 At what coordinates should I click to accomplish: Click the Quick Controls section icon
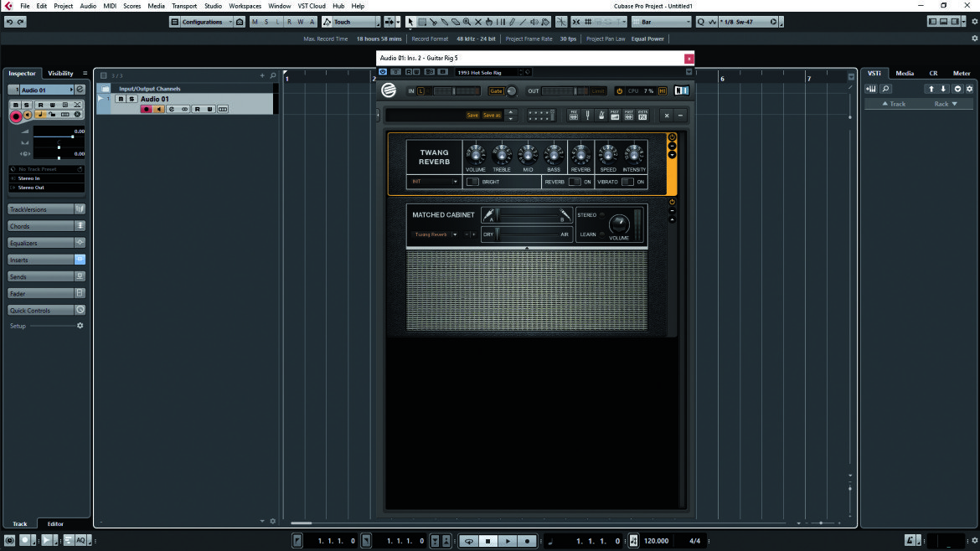tap(80, 310)
